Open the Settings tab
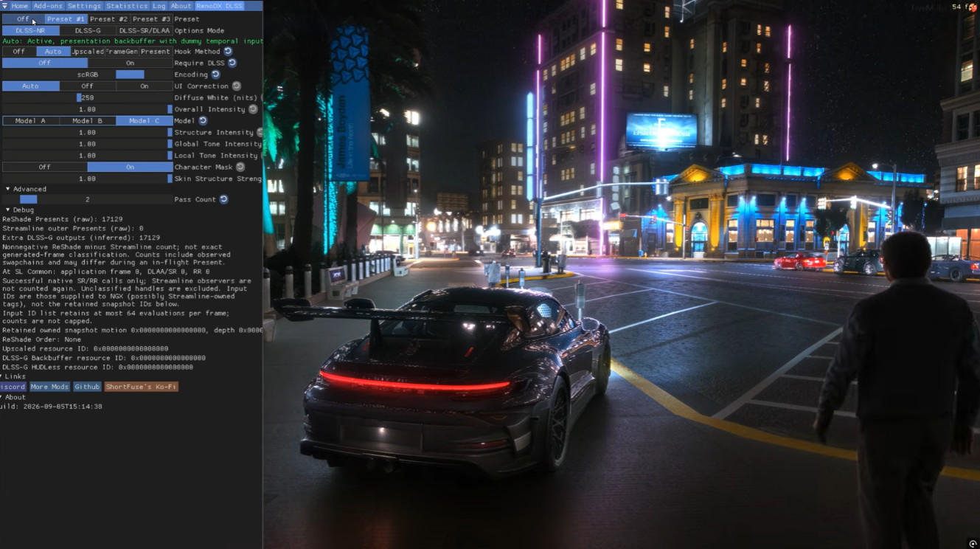The height and width of the screenshot is (549, 980). pyautogui.click(x=84, y=6)
